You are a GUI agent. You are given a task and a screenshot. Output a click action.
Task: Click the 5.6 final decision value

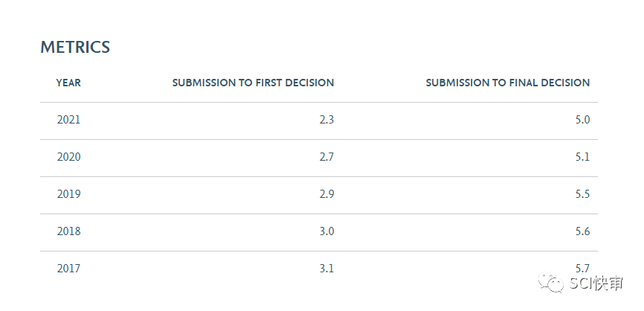coord(582,231)
